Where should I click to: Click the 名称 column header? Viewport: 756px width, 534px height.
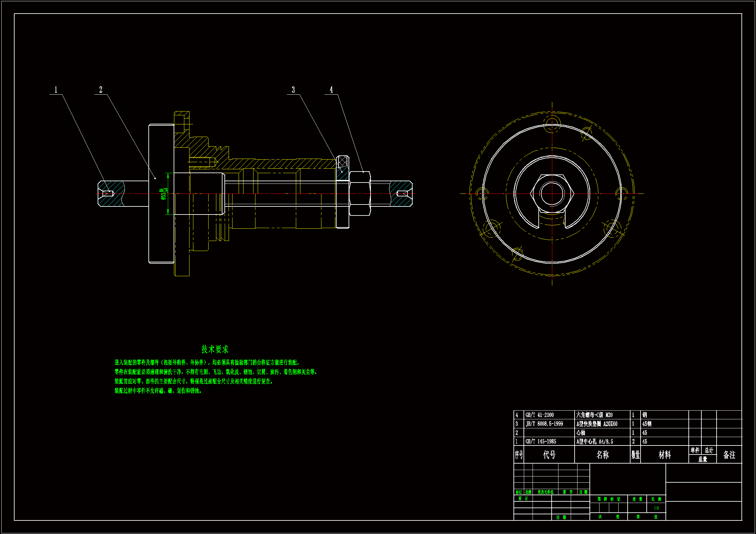point(602,455)
